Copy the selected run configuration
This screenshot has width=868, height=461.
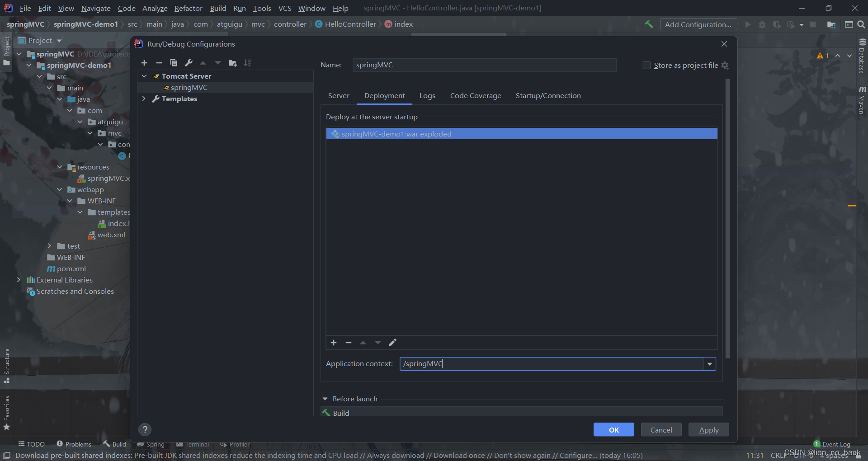point(174,63)
